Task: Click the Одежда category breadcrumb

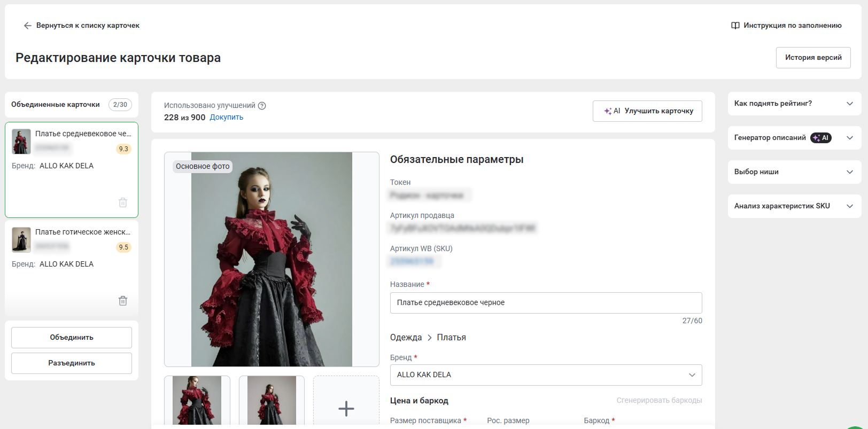Action: point(406,338)
